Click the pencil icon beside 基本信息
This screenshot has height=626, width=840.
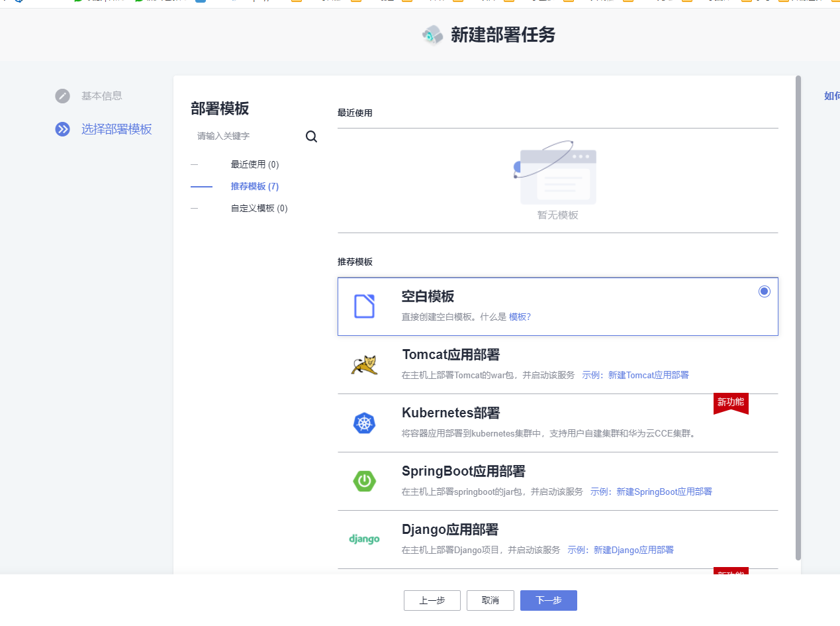[x=62, y=96]
